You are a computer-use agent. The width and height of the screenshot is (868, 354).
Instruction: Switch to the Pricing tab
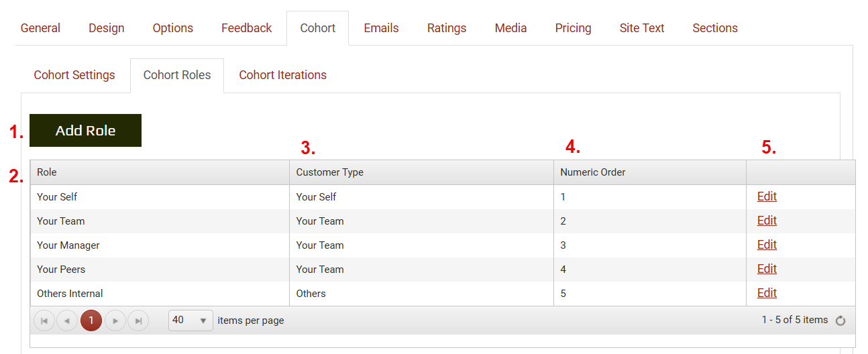click(573, 28)
